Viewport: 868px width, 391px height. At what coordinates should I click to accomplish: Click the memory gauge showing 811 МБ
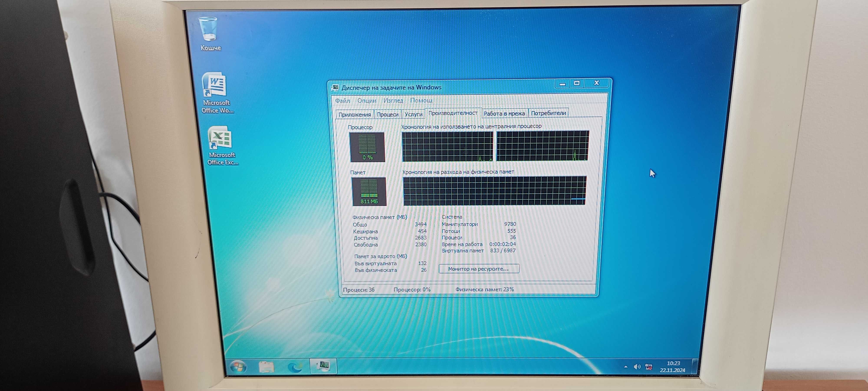click(369, 191)
